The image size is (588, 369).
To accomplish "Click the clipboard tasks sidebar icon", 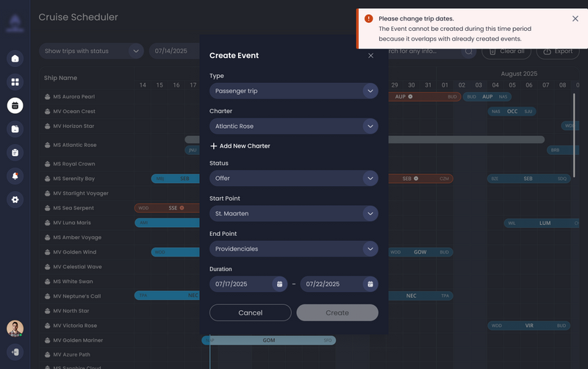I will click(15, 152).
